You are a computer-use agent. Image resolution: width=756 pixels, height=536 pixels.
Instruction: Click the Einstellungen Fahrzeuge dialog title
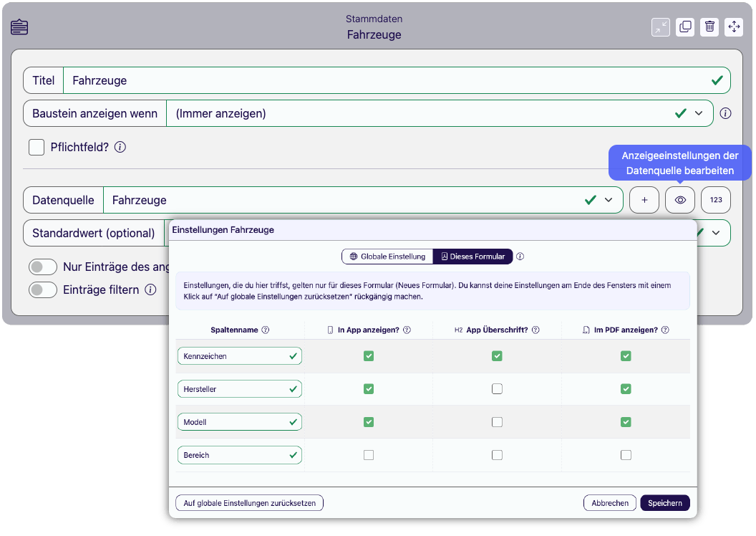pos(223,230)
